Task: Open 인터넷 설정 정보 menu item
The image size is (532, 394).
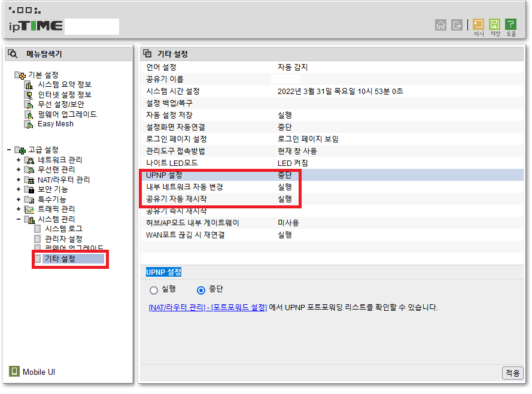Action: (65, 95)
